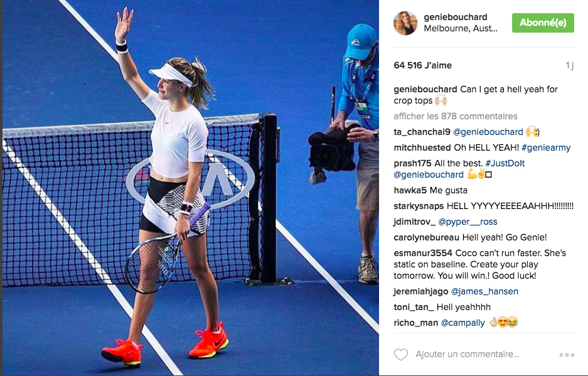The height and width of the screenshot is (376, 588).
Task: Open the @pyper__ross mention link
Action: coord(468,222)
